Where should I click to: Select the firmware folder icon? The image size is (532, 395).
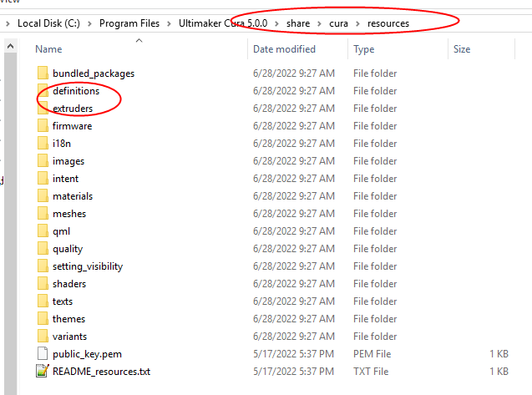(x=43, y=126)
